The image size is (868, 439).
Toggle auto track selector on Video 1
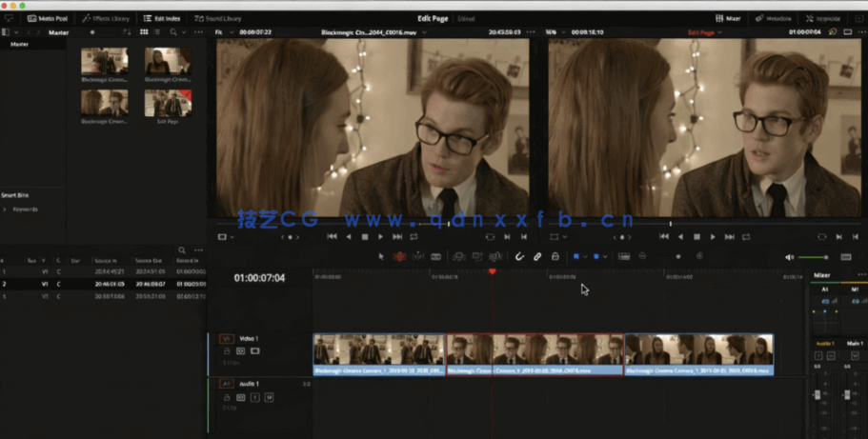[241, 351]
